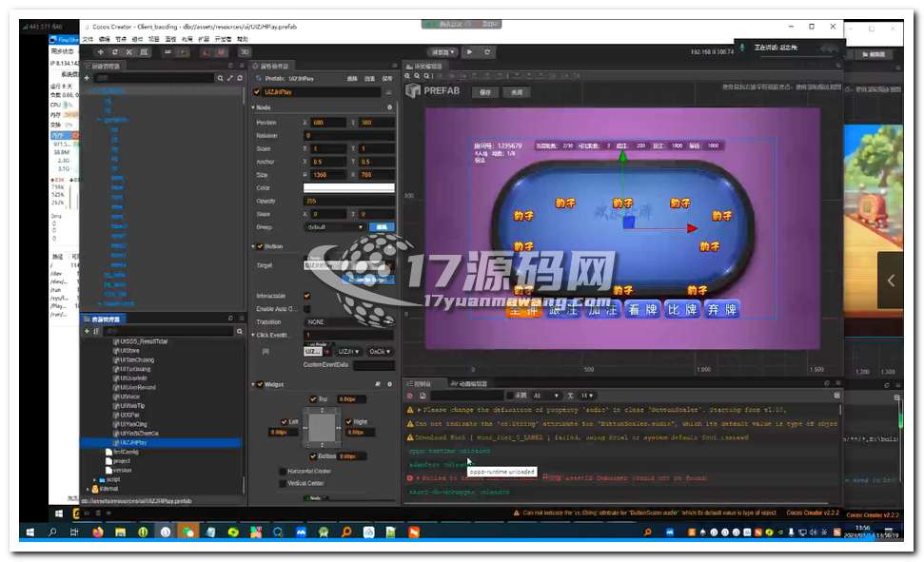Open the UIZJH component dropdown in Click Events
The height and width of the screenshot is (562, 924).
[x=348, y=352]
